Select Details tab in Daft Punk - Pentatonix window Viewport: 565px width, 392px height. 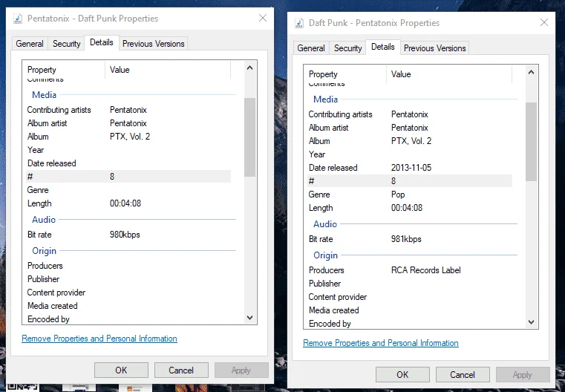pyautogui.click(x=383, y=47)
